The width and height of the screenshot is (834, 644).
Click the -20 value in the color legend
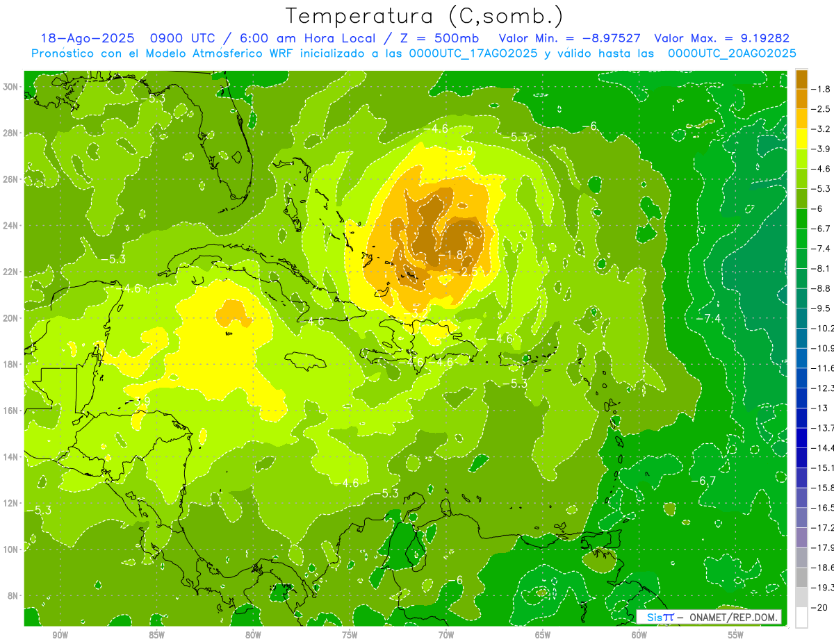point(820,608)
